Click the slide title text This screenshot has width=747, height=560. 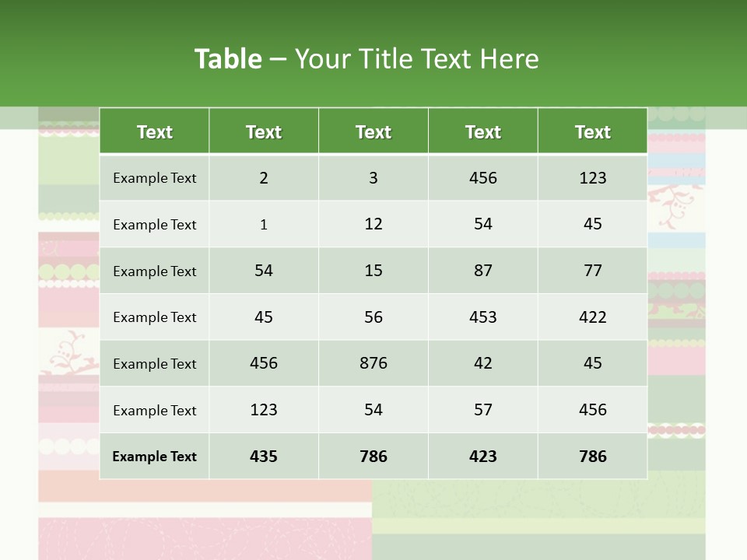[x=366, y=59]
